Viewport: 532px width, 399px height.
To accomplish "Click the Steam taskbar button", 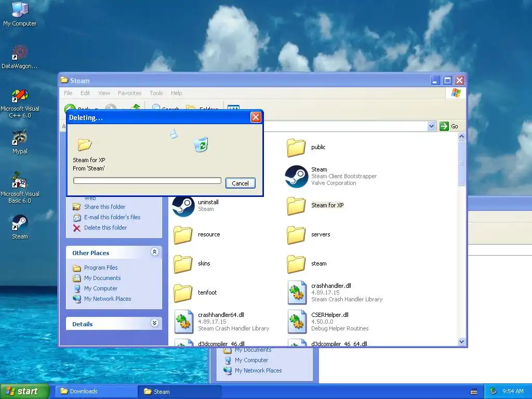I will [x=180, y=392].
